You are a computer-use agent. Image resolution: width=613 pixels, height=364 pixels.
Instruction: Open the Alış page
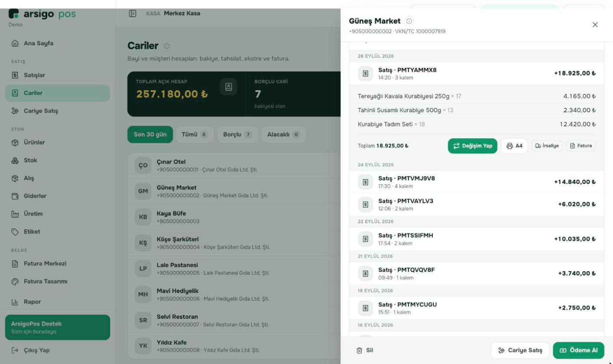click(58, 178)
